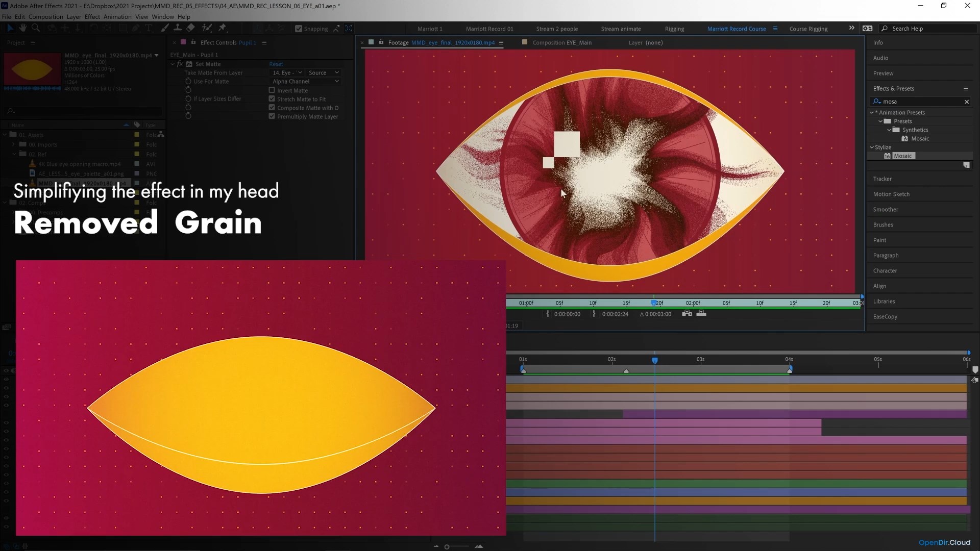Click the EYE_Main composition tab
The height and width of the screenshot is (551, 980).
pos(561,42)
